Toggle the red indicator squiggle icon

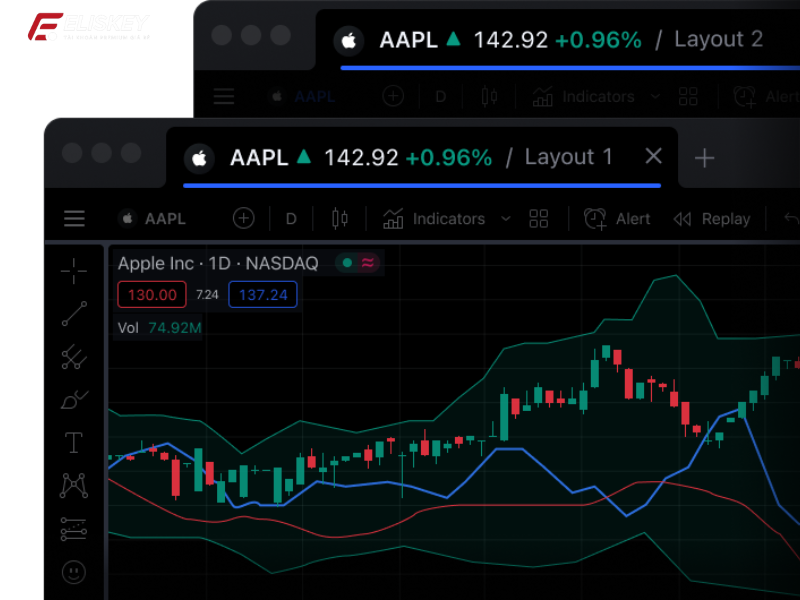tap(368, 263)
